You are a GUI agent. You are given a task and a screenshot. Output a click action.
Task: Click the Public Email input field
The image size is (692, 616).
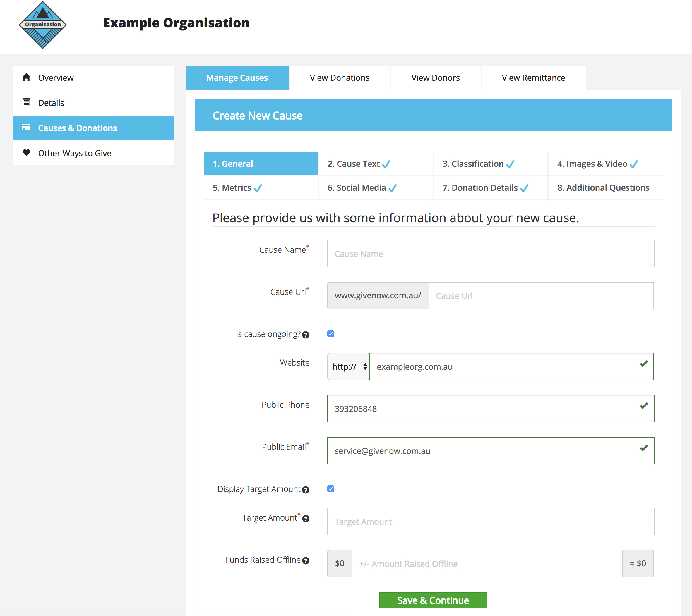(x=491, y=451)
